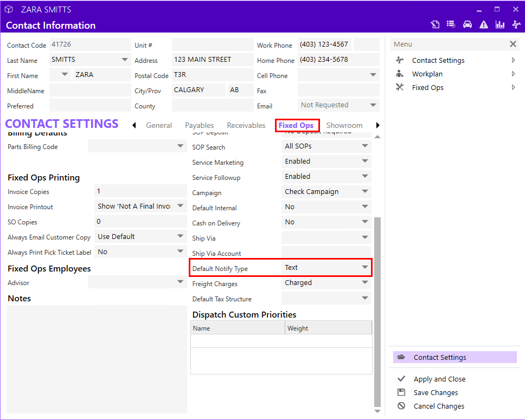Screen dimensions: 525x420
Task: Close the Menu panel with the X
Action: (513, 44)
